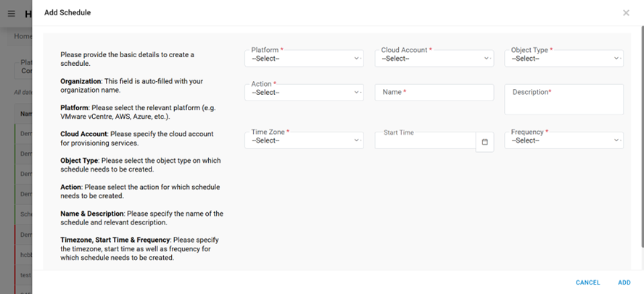Select the Object Type dropdown
Image resolution: width=644 pixels, height=294 pixels.
tap(563, 58)
